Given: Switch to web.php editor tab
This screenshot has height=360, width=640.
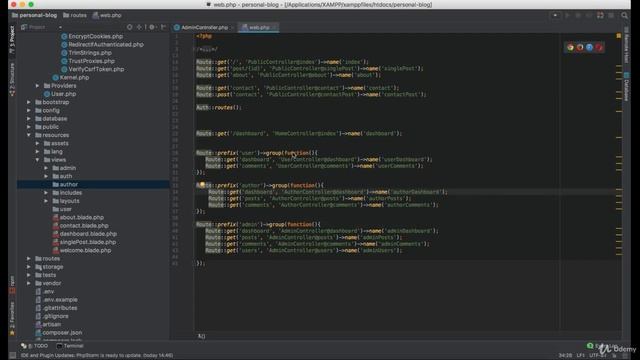Looking at the screenshot, I should tap(258, 27).
